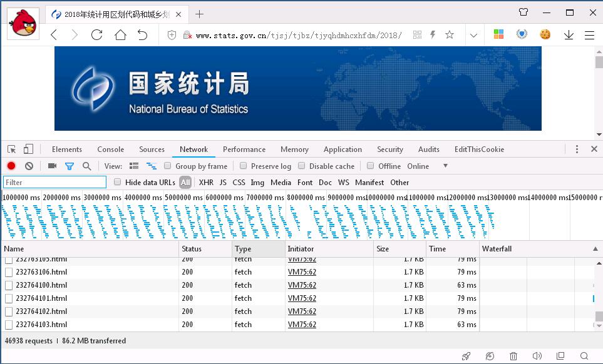Open the browser home page icon

click(120, 35)
